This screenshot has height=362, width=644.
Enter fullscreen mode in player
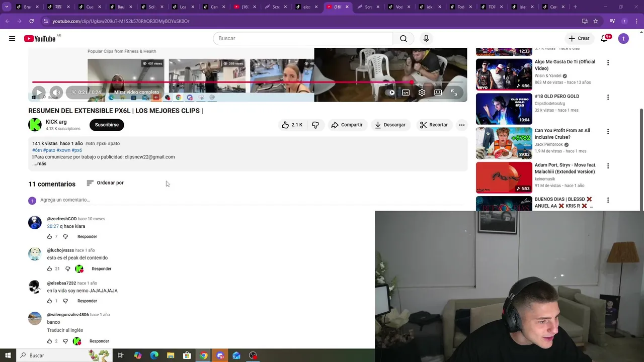pos(454,93)
